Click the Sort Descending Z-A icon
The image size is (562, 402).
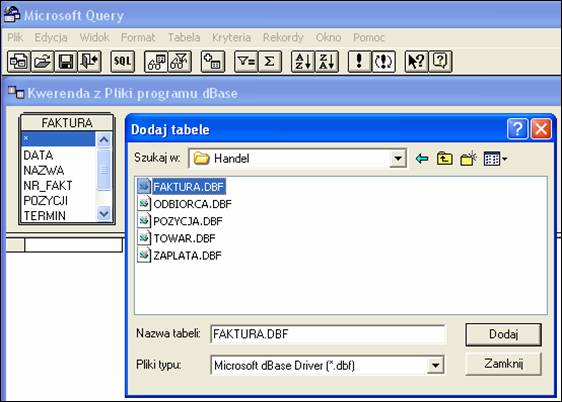(327, 62)
